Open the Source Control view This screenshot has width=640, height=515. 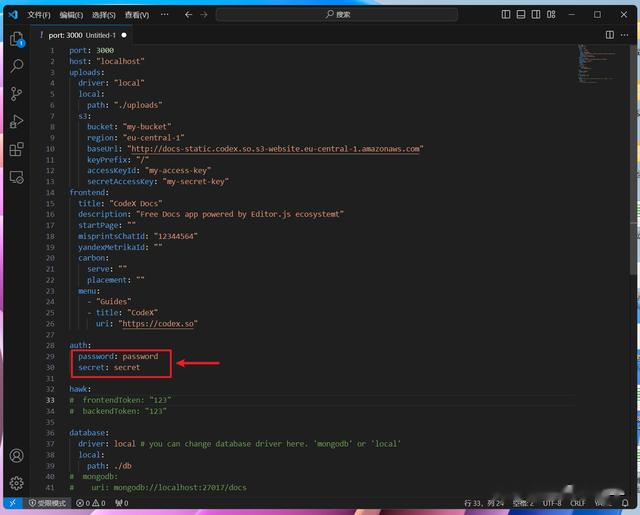coord(17,94)
